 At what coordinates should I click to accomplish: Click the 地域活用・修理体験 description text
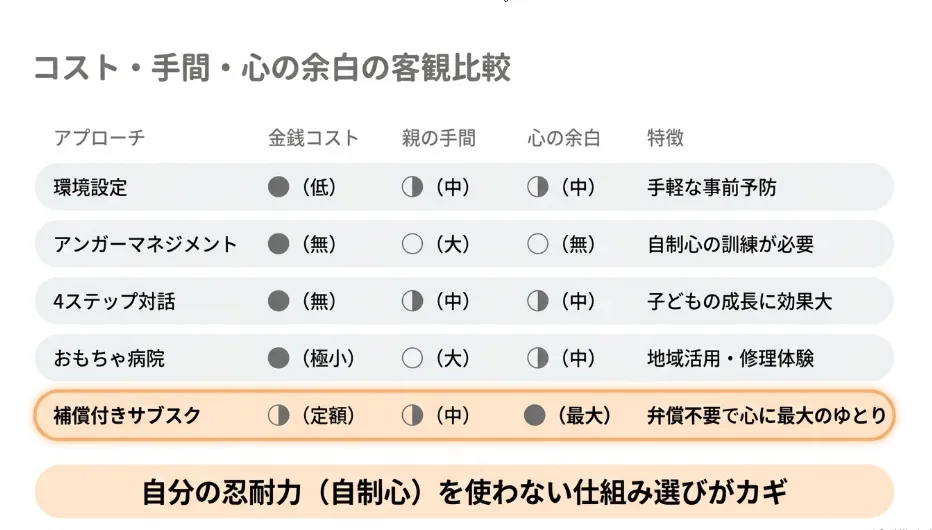[x=731, y=358]
